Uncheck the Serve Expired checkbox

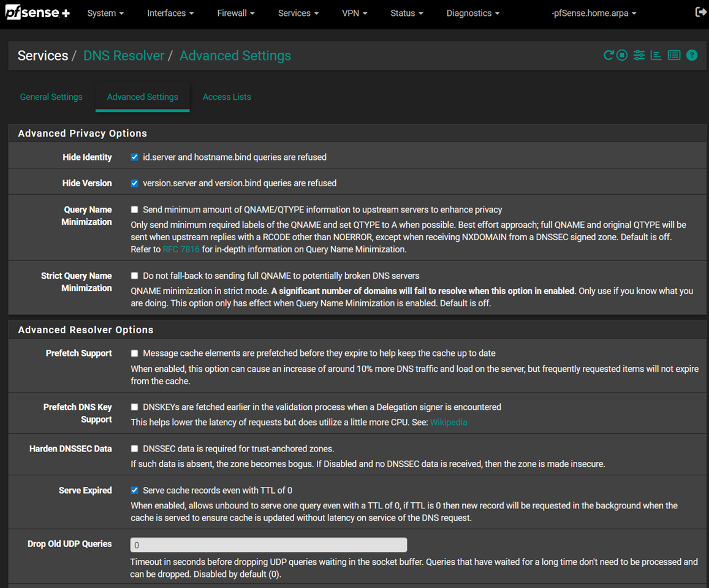[134, 491]
